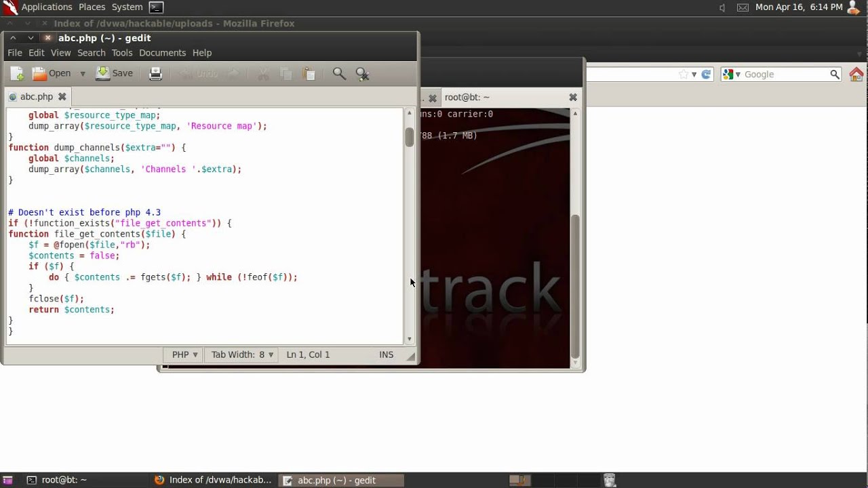The width and height of the screenshot is (868, 488).
Task: Bookmark this page with the Firefox star
Action: coord(684,75)
